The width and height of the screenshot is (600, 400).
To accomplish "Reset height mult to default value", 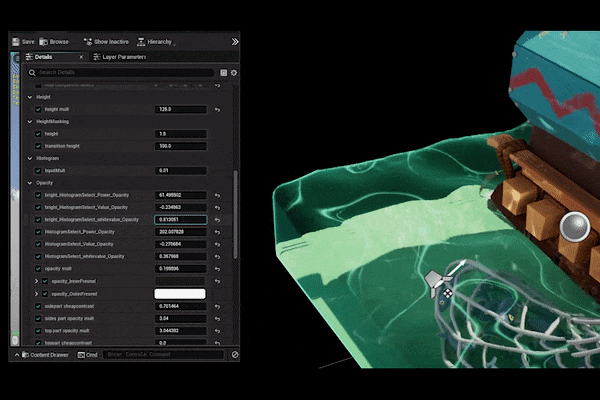I will click(218, 109).
